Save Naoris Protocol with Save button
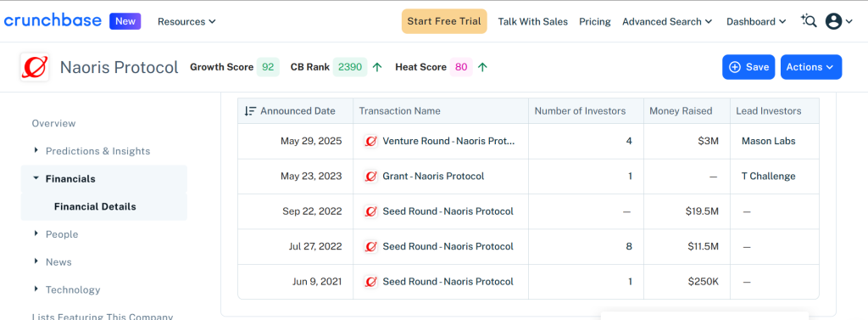 [x=748, y=67]
